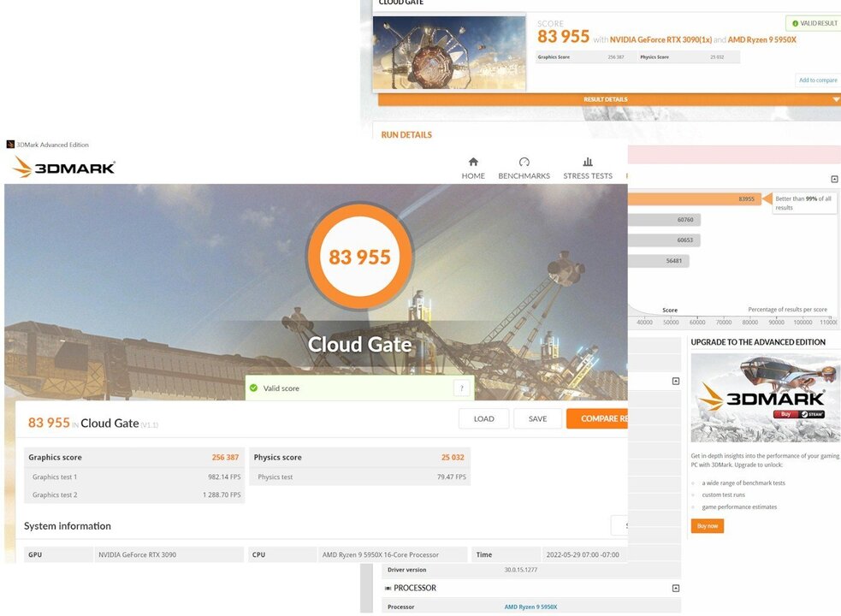
Task: Open the AMD Ryzen 9 5950X processor link
Action: 530,607
